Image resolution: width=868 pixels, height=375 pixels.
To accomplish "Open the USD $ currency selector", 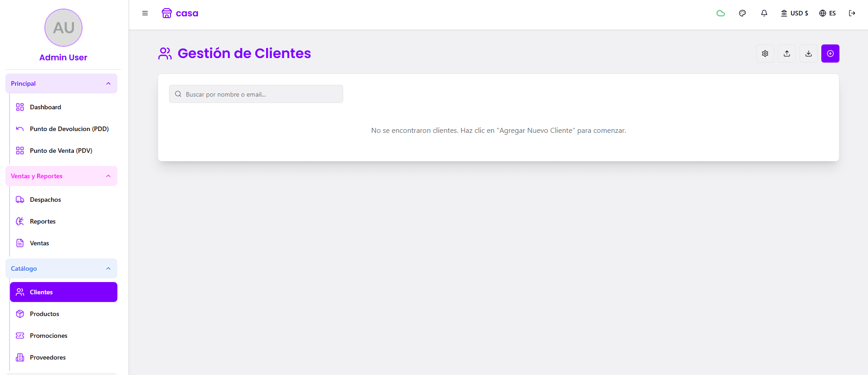I will coord(795,13).
